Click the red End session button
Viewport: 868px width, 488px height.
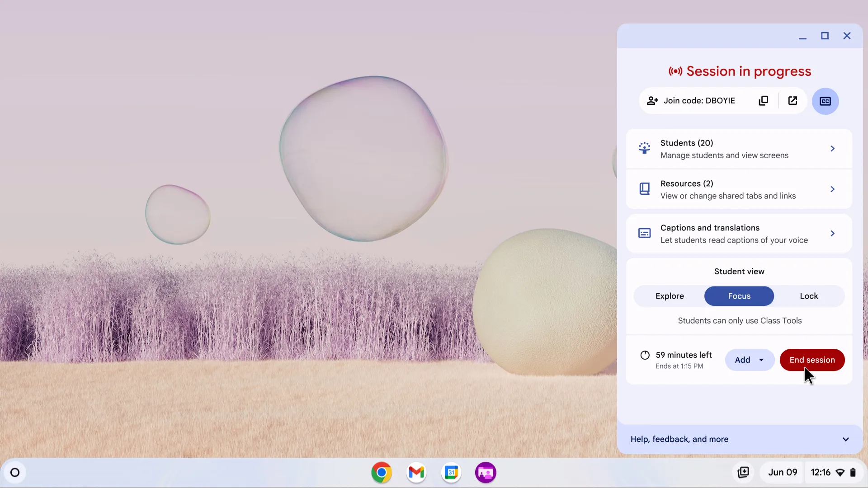pos(812,360)
